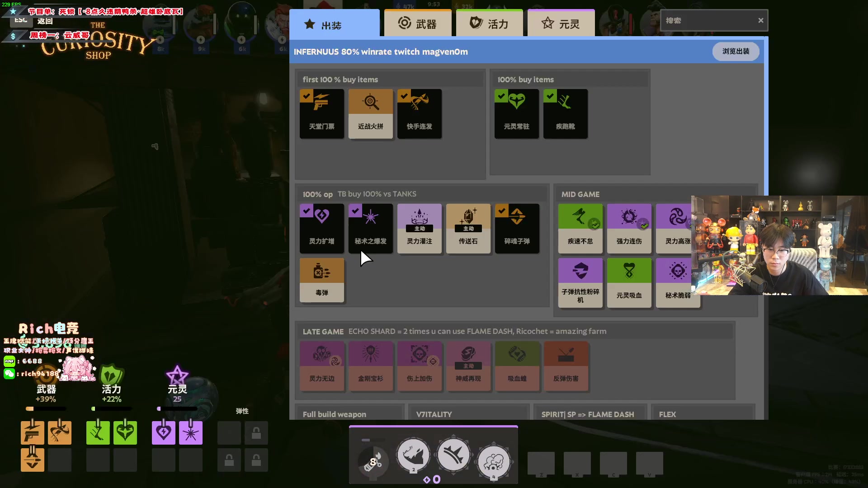Select the 近战火拼 item card
Image resolution: width=868 pixels, height=488 pixels.
(x=370, y=113)
